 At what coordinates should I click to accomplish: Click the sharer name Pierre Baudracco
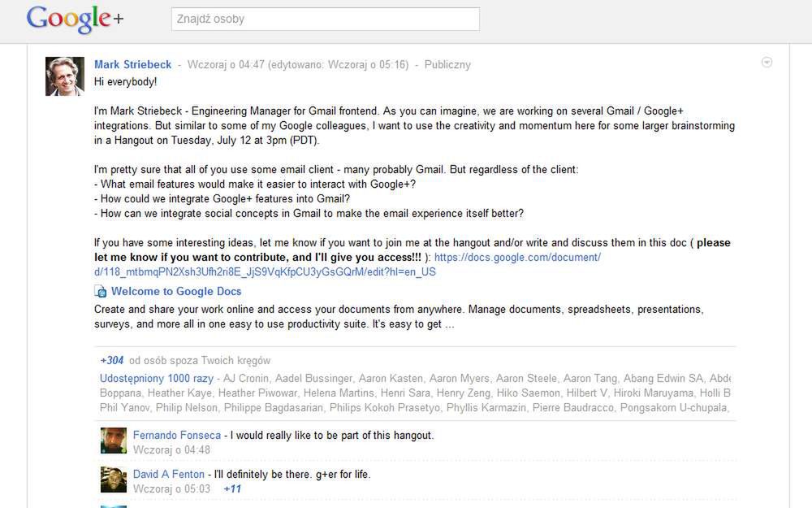(x=572, y=407)
